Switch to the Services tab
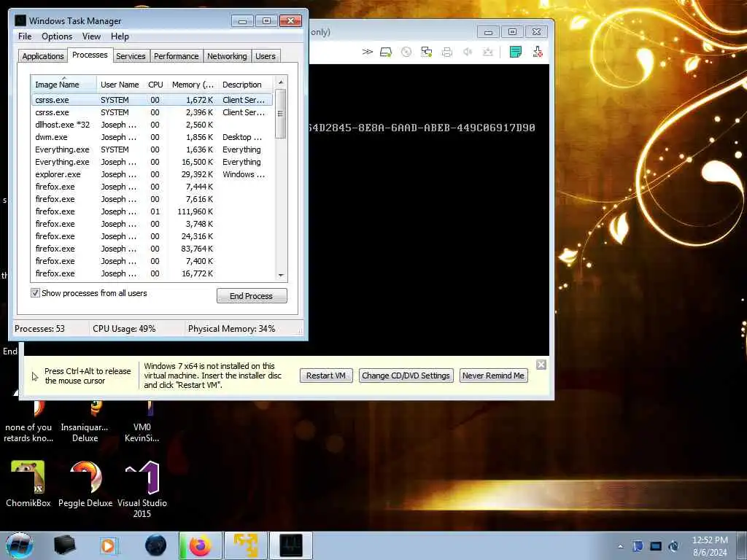 (x=131, y=56)
